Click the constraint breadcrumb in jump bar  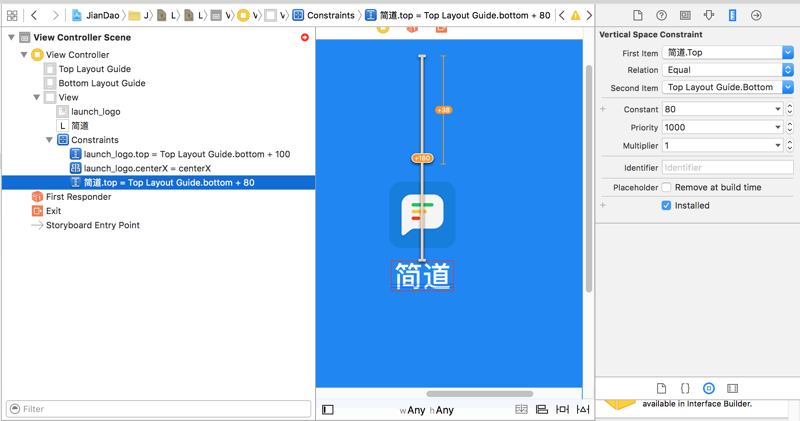pyautogui.click(x=458, y=15)
